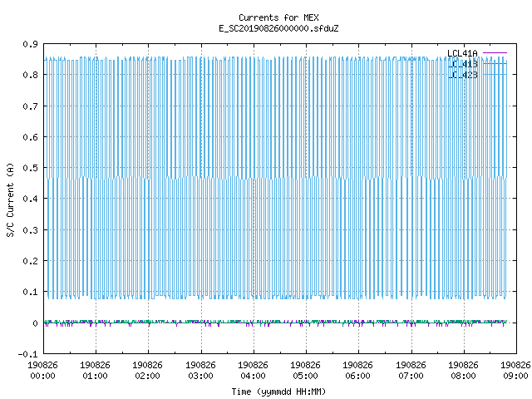Click the x-axis tick label '190826 01:00'
532x399 pixels.
click(x=96, y=371)
